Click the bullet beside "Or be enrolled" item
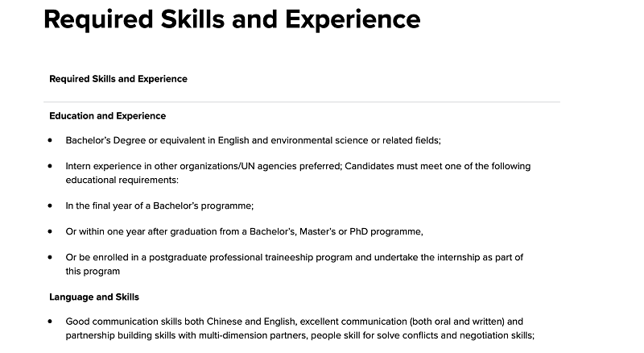This screenshot has height=353, width=644. coord(50,258)
